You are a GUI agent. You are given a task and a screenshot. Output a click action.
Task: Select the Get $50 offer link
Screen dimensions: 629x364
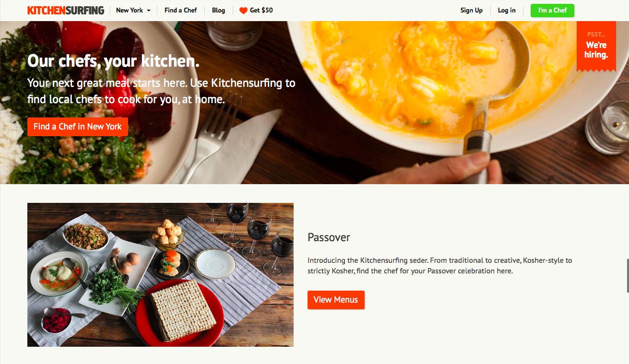(x=256, y=10)
